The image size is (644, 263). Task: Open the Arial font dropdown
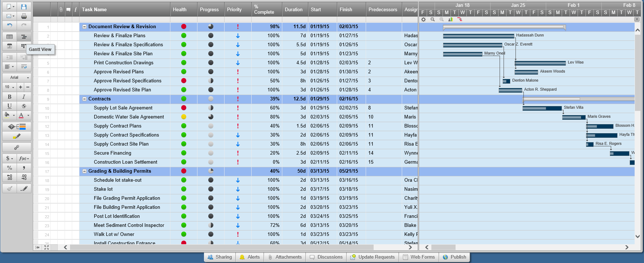click(x=17, y=77)
